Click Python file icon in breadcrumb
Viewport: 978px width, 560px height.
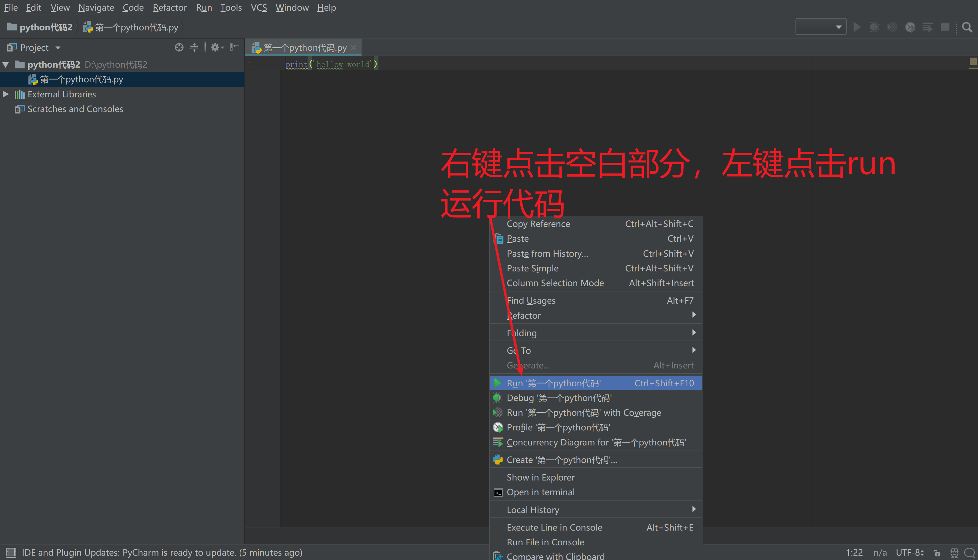coord(88,27)
